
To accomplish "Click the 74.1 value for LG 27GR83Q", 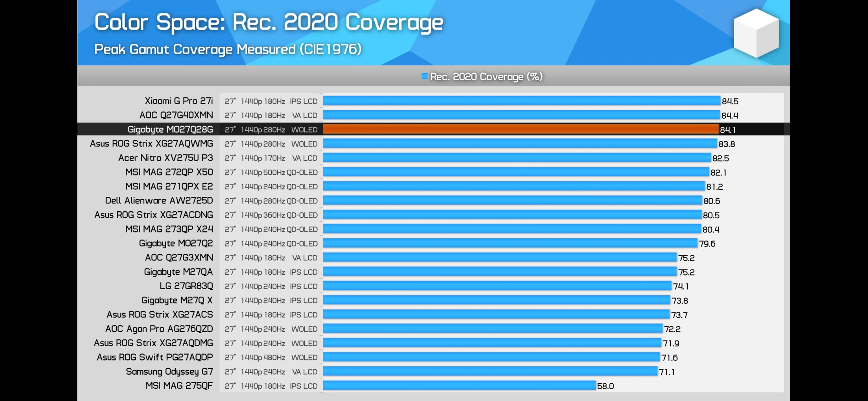I will (681, 286).
